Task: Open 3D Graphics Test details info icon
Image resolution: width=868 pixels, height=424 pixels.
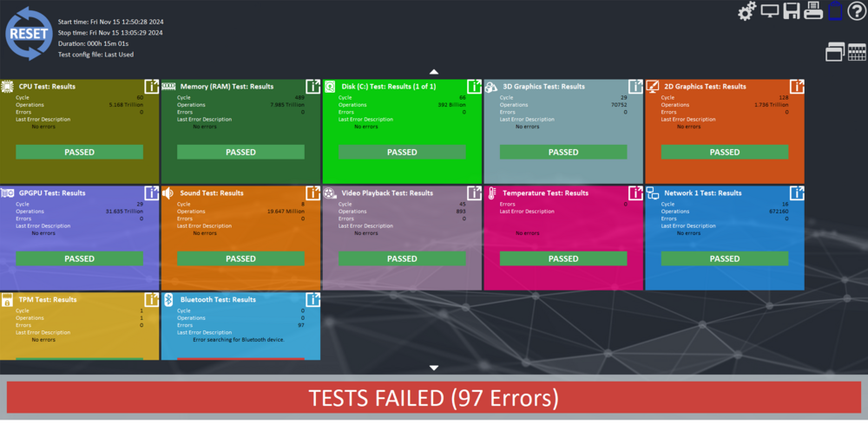Action: (x=635, y=86)
